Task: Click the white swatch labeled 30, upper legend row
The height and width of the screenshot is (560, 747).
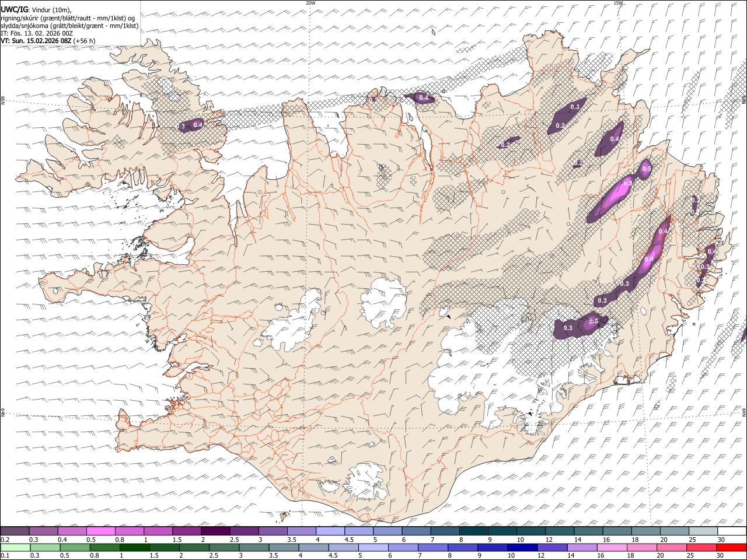Action: pos(732,531)
